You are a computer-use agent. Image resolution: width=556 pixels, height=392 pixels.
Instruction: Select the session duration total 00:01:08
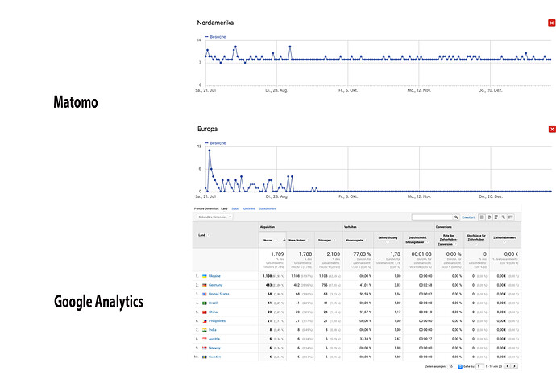pos(421,254)
